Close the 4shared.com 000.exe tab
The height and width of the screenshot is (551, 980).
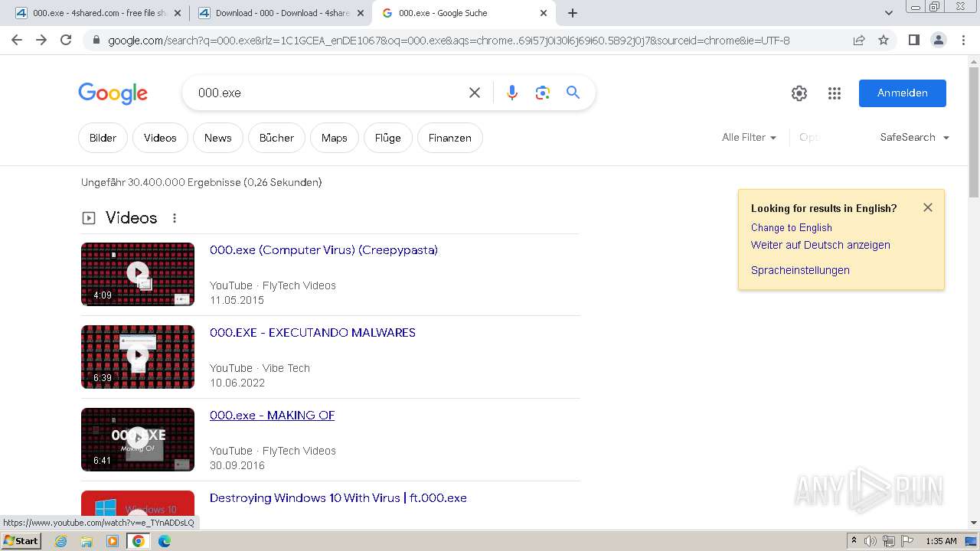pos(178,13)
